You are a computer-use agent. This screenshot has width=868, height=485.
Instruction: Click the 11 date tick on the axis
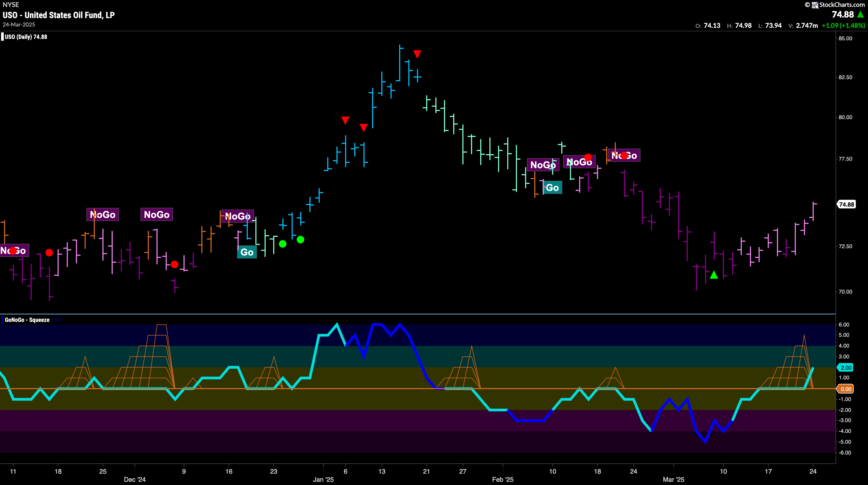tap(13, 471)
